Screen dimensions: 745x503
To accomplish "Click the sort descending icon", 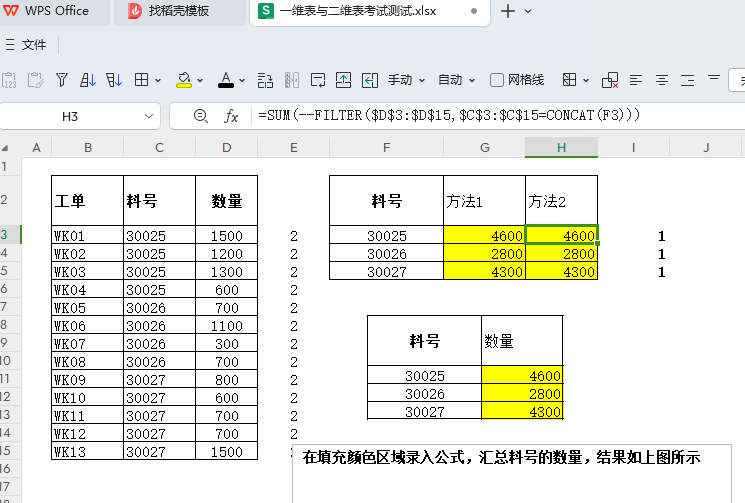I will click(114, 80).
